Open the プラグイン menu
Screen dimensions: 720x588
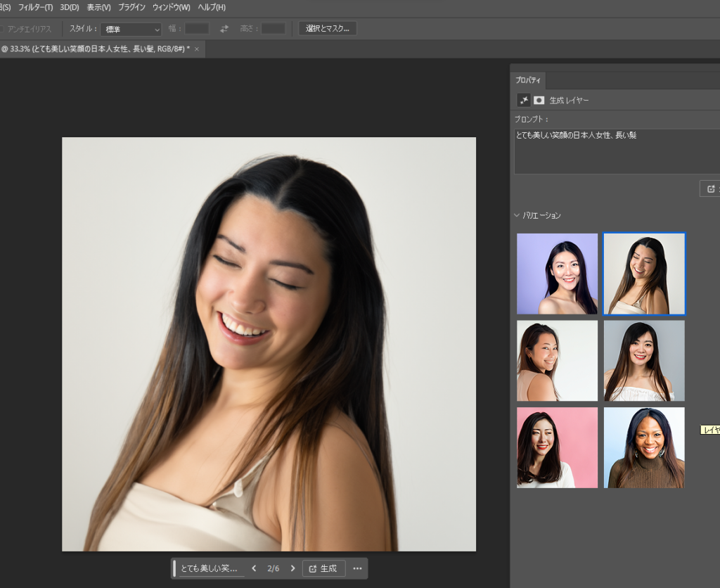coord(131,7)
